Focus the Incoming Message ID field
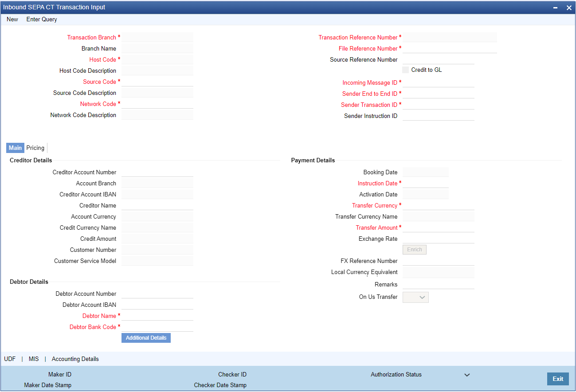The image size is (576, 392). pyautogui.click(x=439, y=82)
